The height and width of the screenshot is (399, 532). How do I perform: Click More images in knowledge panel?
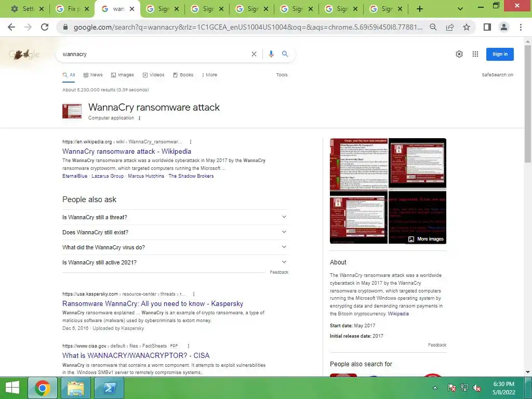[x=426, y=239]
